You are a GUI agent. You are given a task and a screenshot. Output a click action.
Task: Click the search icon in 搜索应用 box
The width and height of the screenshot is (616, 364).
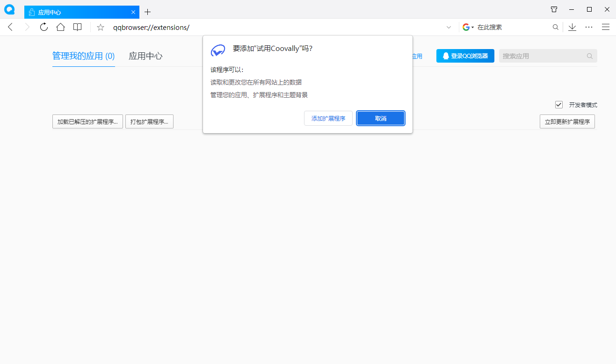pyautogui.click(x=590, y=56)
